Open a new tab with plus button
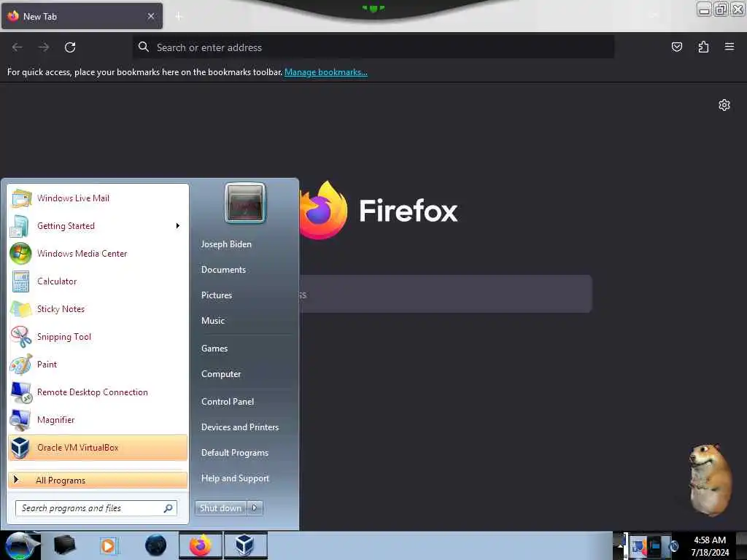747x560 pixels. 179,16
